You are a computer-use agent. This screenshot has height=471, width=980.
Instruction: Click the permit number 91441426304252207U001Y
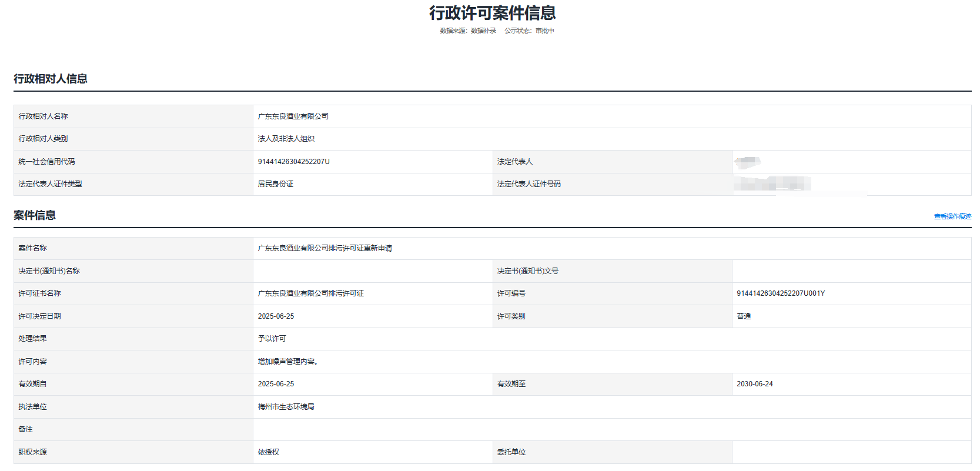[780, 293]
